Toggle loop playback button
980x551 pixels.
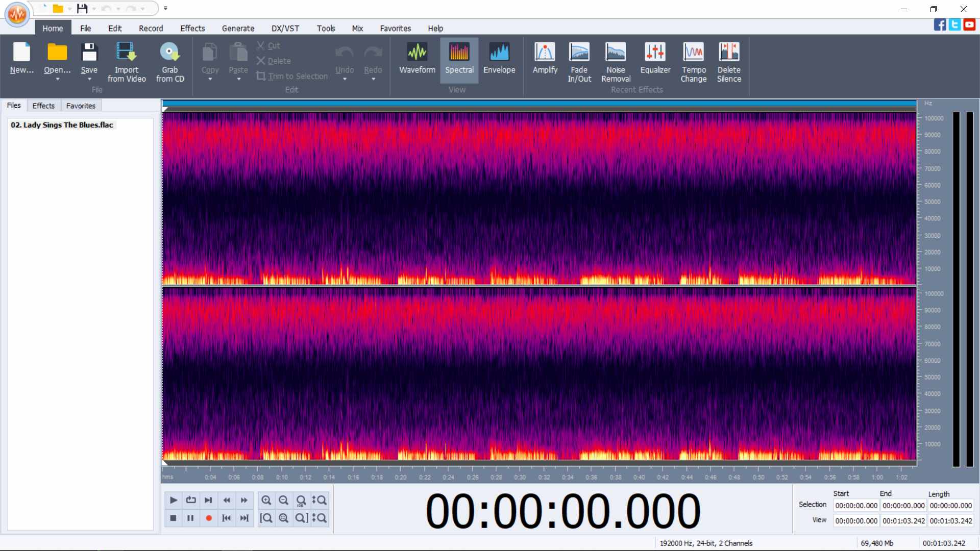[191, 500]
